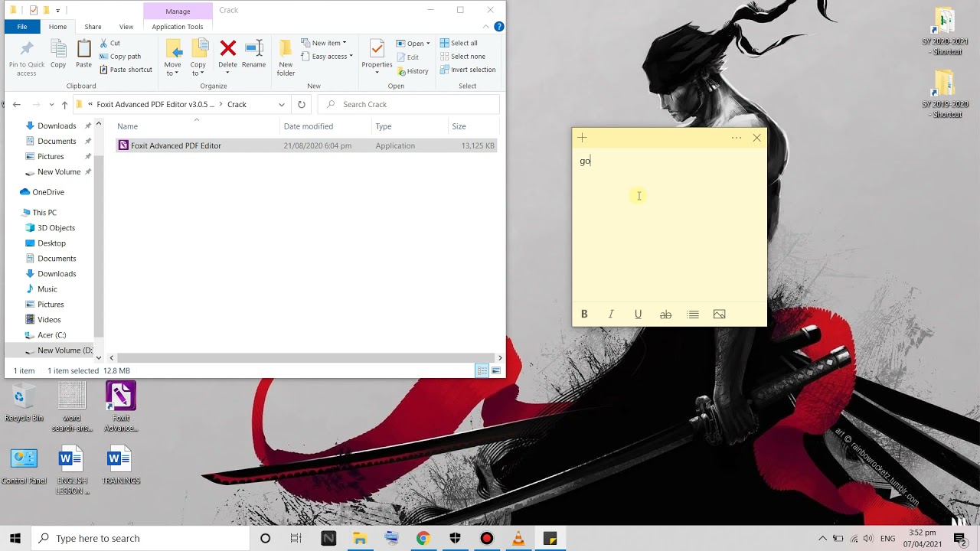This screenshot has width=980, height=551.
Task: Select TRAININGS Word document on desktop
Action: [x=120, y=465]
